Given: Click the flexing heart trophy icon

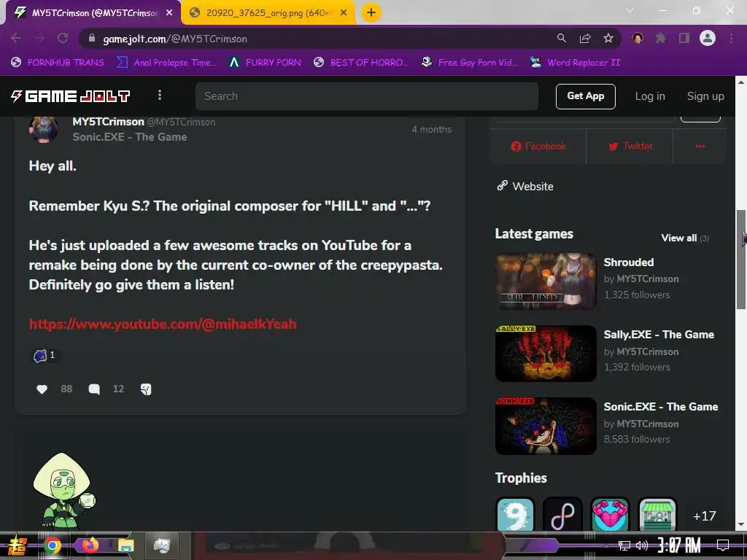Looking at the screenshot, I should (610, 516).
